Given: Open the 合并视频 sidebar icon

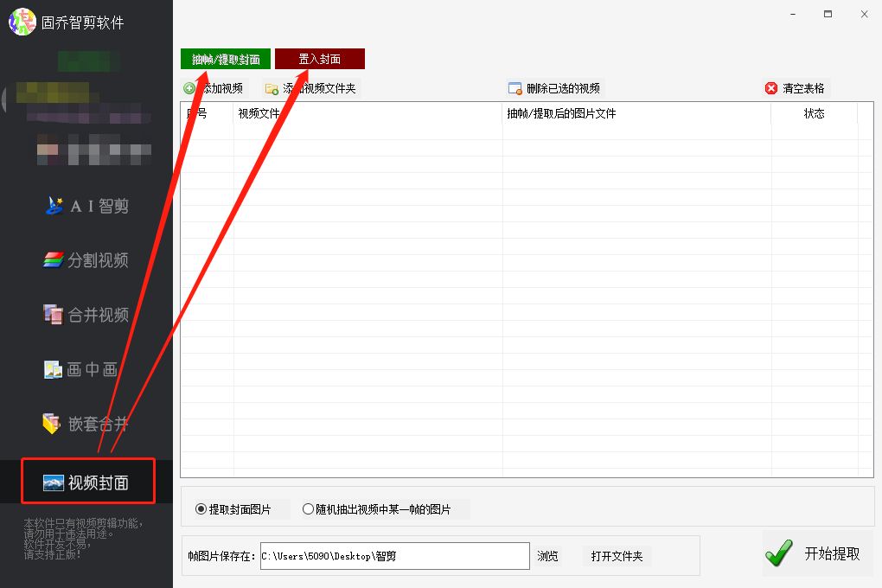Looking at the screenshot, I should (x=54, y=315).
